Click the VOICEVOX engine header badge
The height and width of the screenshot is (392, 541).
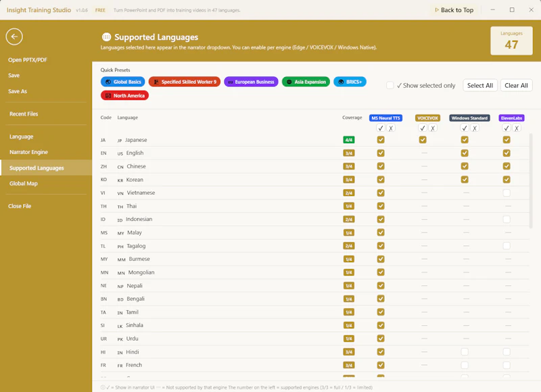(x=427, y=118)
